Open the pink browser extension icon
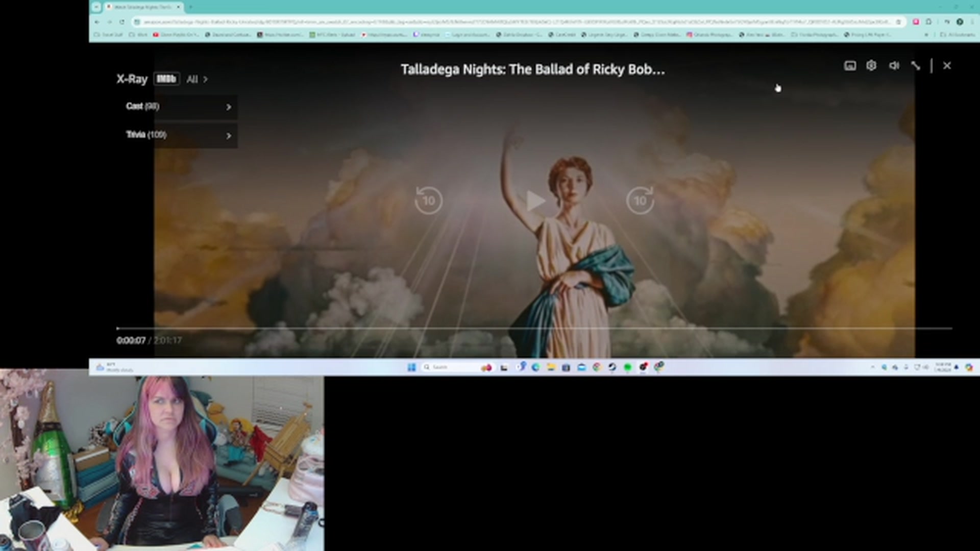The height and width of the screenshot is (551, 980). 916,22
